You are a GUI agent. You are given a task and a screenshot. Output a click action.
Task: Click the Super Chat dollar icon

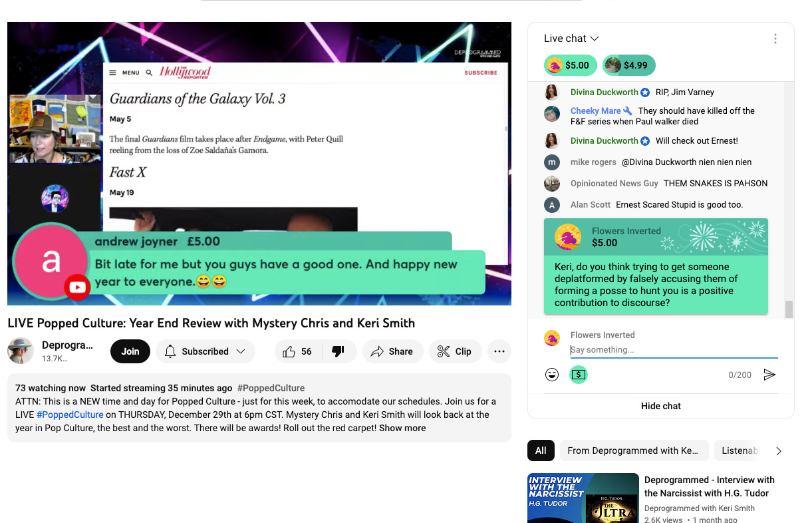579,375
